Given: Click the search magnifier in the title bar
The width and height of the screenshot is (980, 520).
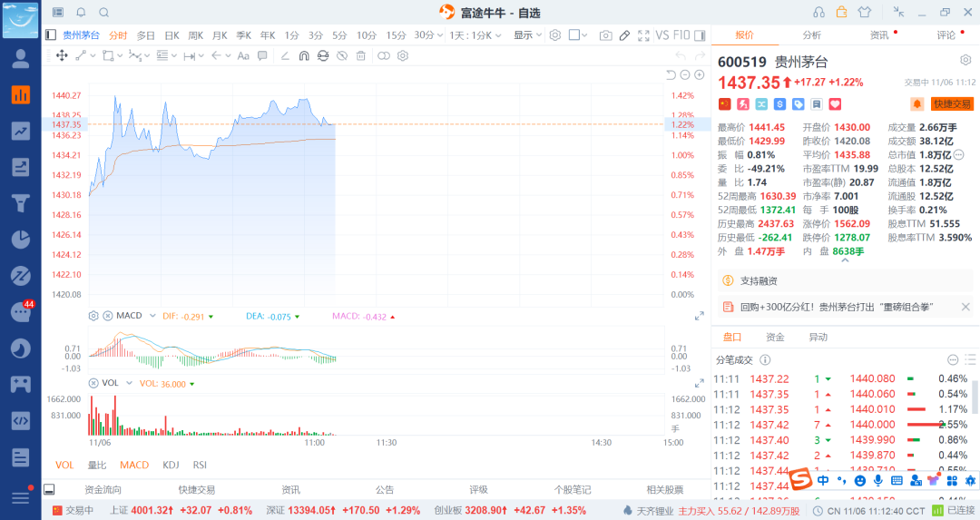Looking at the screenshot, I should coord(103,13).
